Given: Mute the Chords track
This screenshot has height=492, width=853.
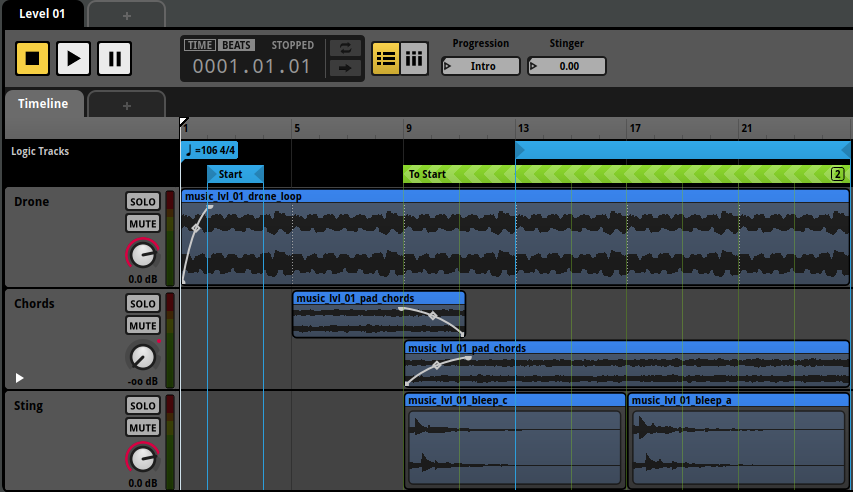Looking at the screenshot, I should (143, 325).
